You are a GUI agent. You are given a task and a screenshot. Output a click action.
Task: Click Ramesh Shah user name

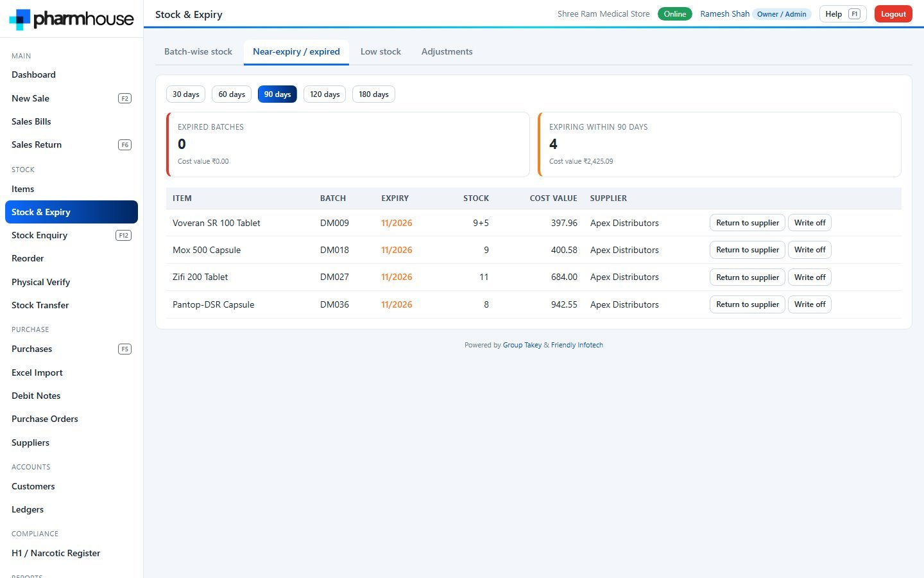click(724, 14)
